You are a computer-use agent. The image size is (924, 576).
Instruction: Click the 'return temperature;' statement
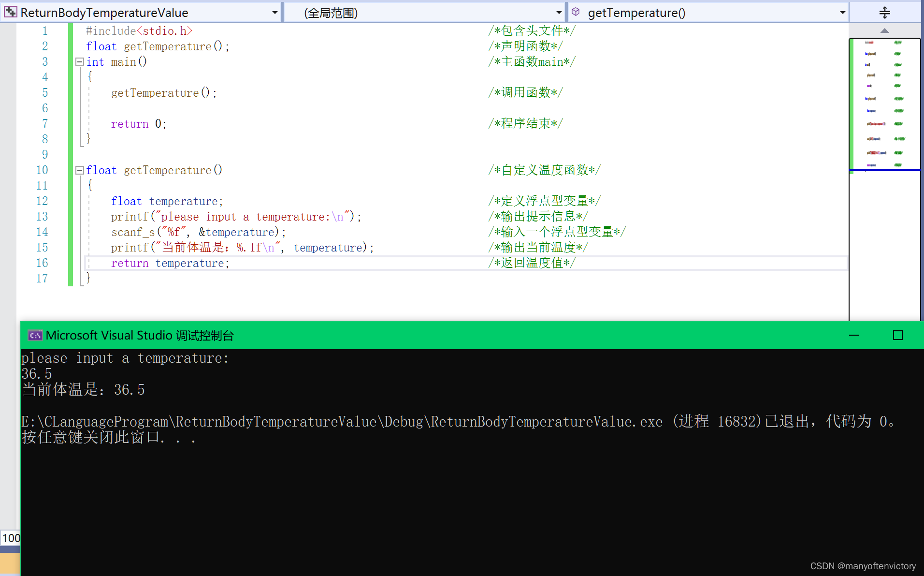click(170, 263)
